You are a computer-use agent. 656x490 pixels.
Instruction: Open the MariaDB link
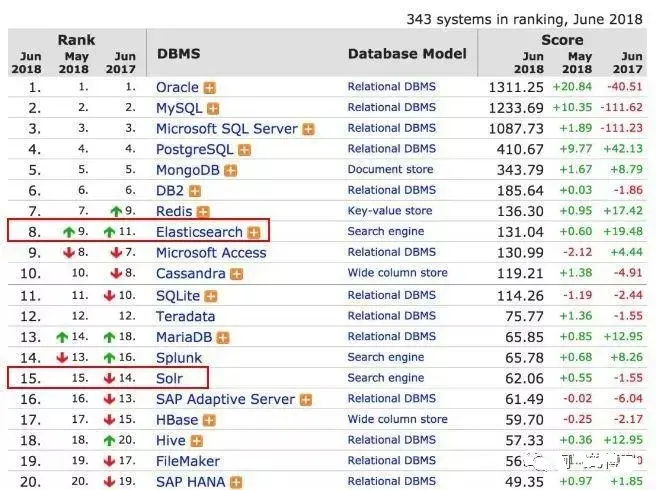[184, 337]
